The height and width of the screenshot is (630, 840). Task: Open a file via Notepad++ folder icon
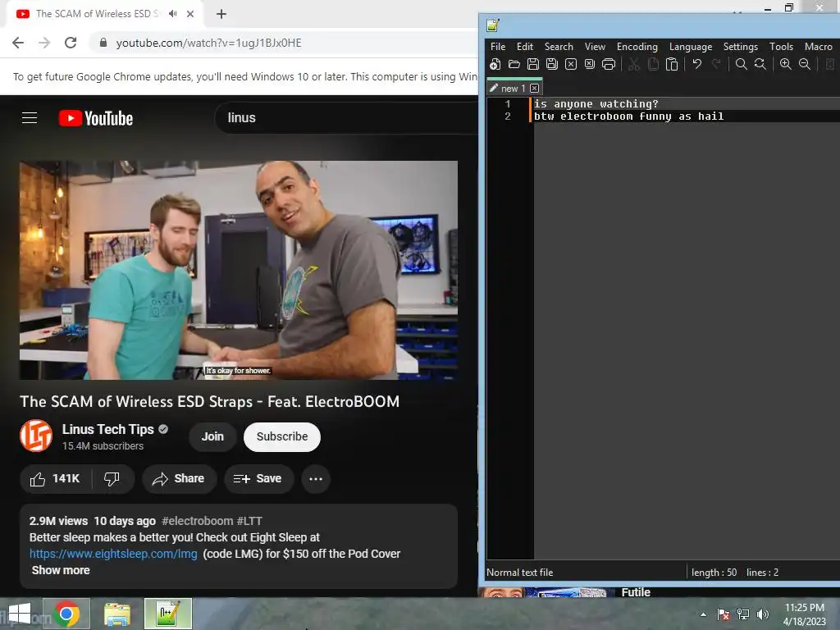514,64
